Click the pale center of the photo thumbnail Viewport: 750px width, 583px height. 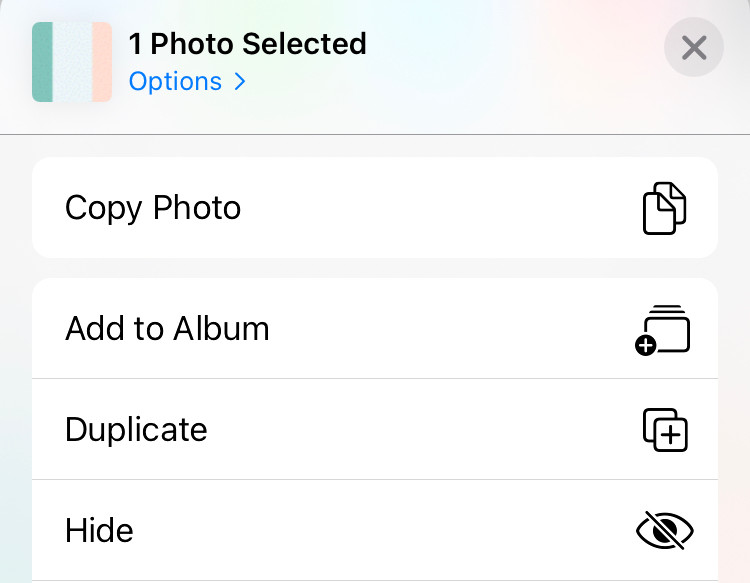(72, 62)
